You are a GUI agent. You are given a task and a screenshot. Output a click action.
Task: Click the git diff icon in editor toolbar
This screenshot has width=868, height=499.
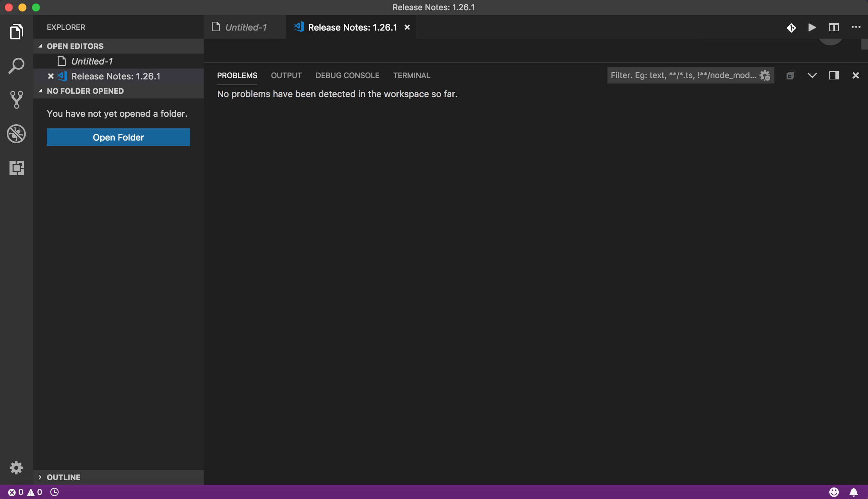791,27
